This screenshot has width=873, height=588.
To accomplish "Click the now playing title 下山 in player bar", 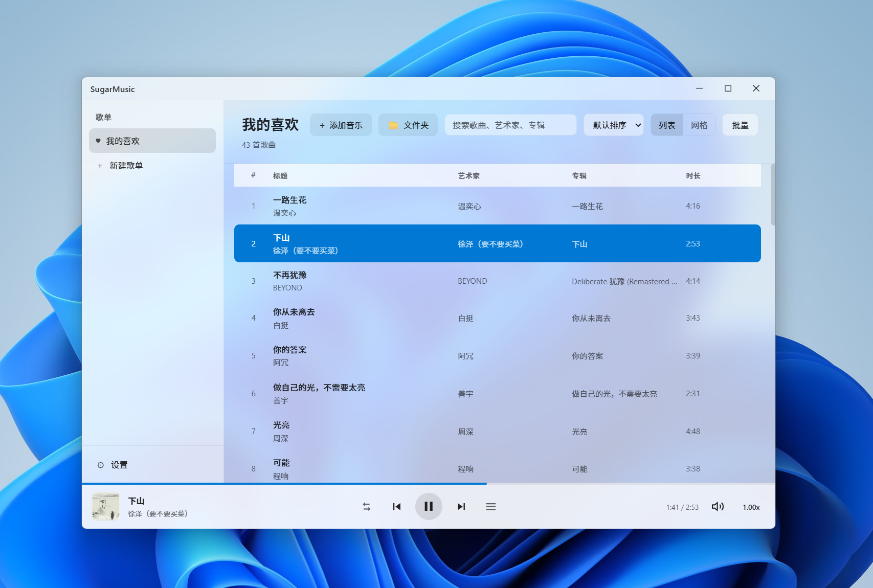I will 136,501.
